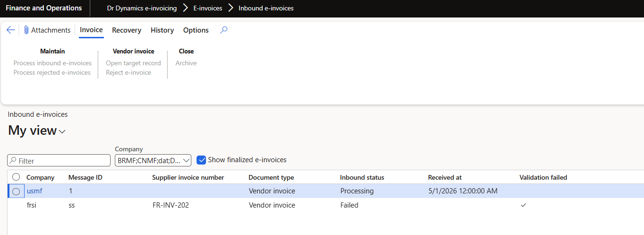Click the E-invoices breadcrumb
The height and width of the screenshot is (235, 644).
point(207,8)
